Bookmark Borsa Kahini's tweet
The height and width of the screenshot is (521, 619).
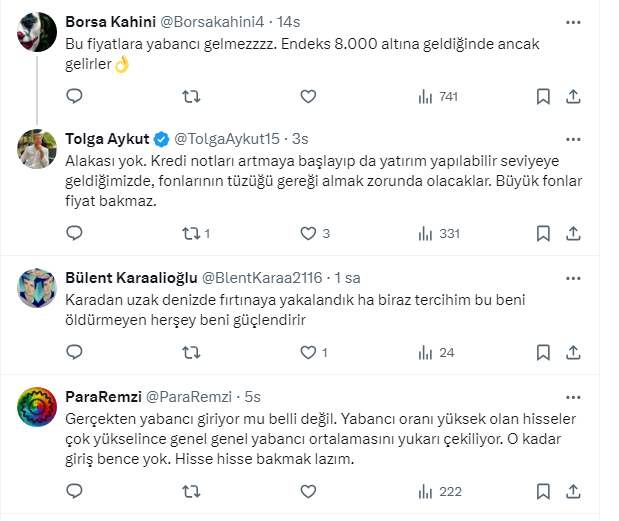point(543,97)
